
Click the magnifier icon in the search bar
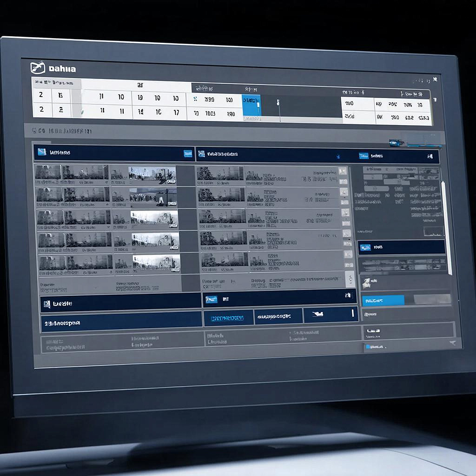pos(34,131)
